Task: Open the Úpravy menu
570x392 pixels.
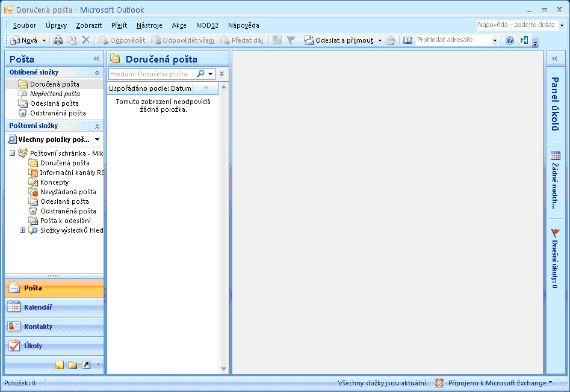Action: pos(57,25)
